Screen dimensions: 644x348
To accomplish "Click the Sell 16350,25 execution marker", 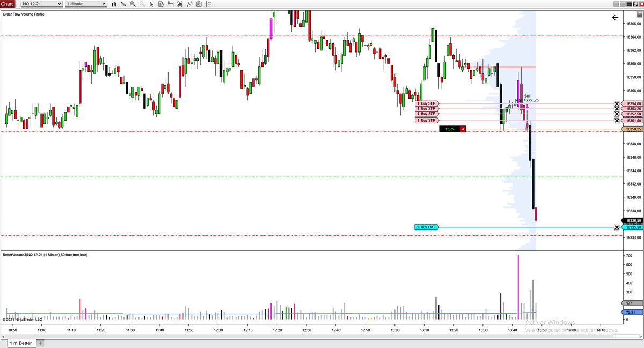I will click(x=531, y=98).
